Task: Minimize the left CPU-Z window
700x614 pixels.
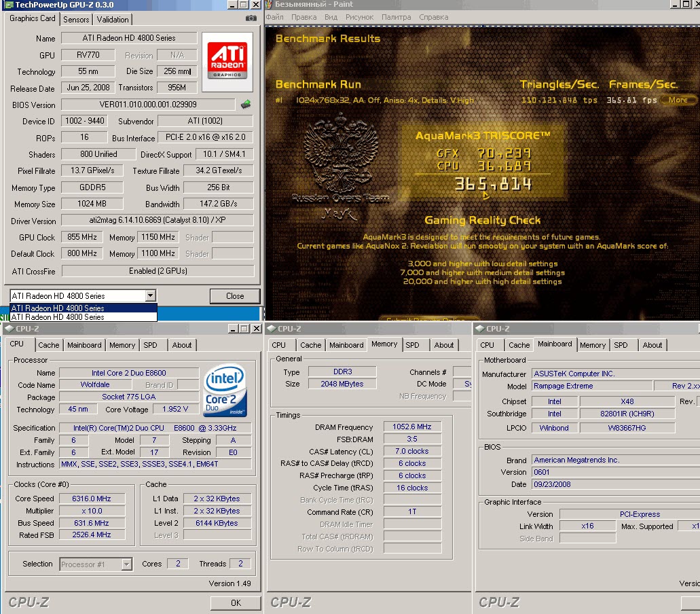Action: click(x=233, y=329)
